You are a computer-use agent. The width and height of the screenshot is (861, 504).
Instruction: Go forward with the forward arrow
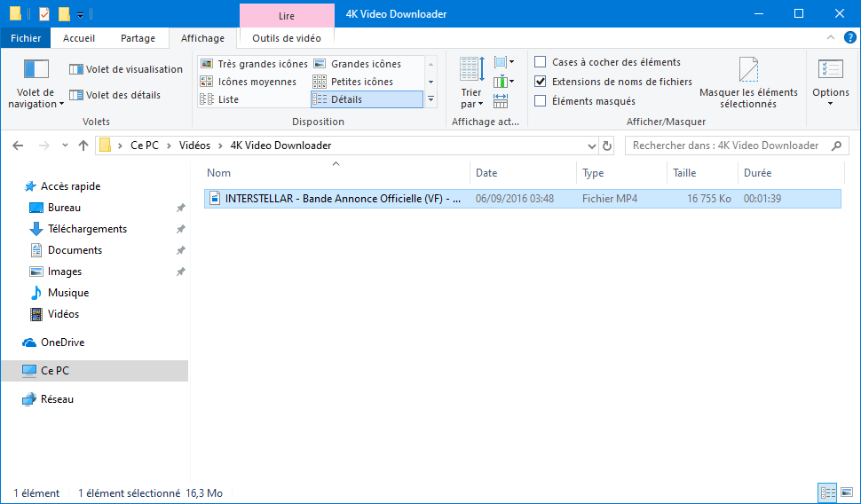tap(43, 146)
